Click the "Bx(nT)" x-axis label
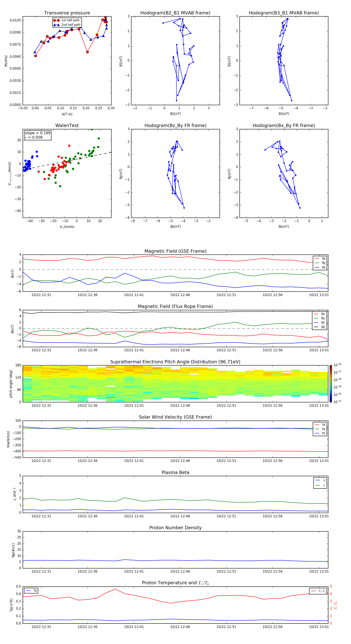Viewport: 351px width, 644px height. click(x=284, y=227)
